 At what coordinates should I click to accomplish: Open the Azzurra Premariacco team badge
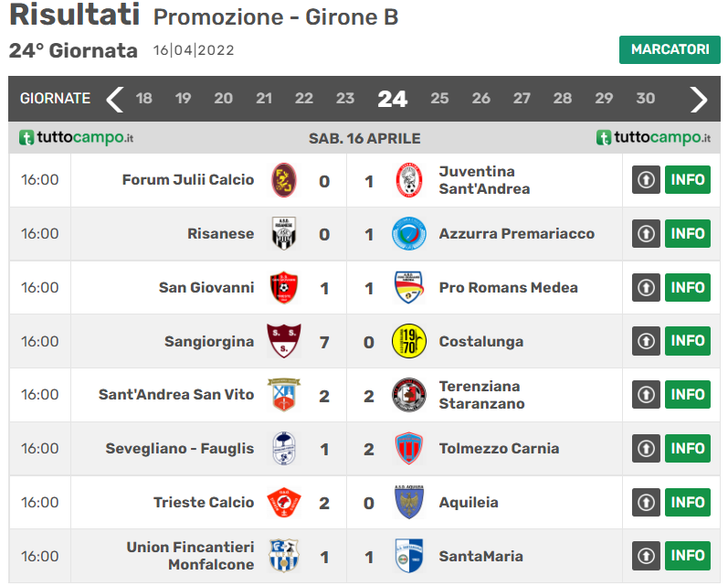(x=409, y=234)
